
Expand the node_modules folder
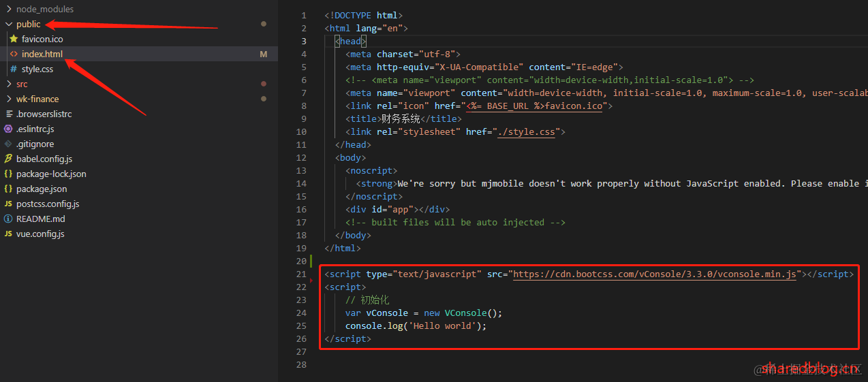[x=9, y=9]
